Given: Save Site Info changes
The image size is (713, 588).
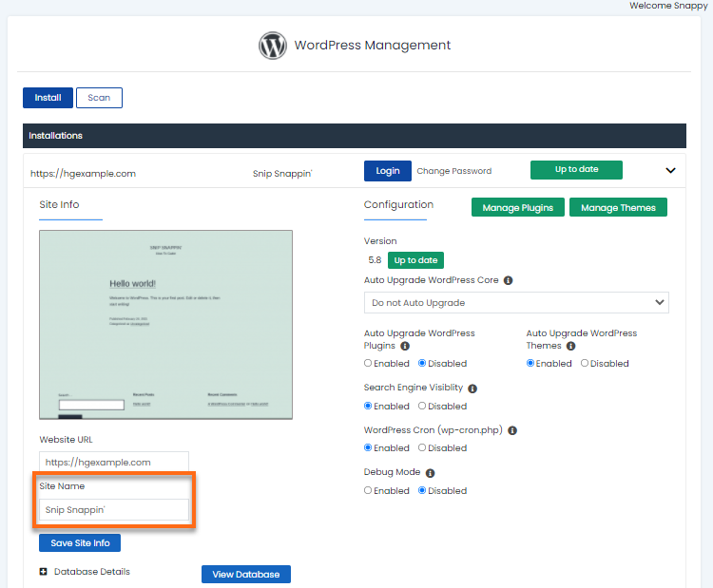Looking at the screenshot, I should click(80, 543).
